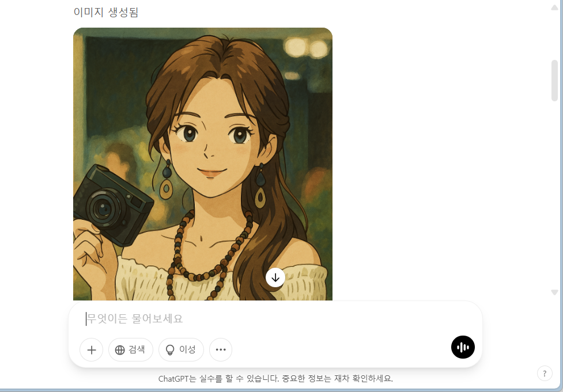Jump to bottom with the down-arrow button
This screenshot has height=392, width=563.
point(275,277)
